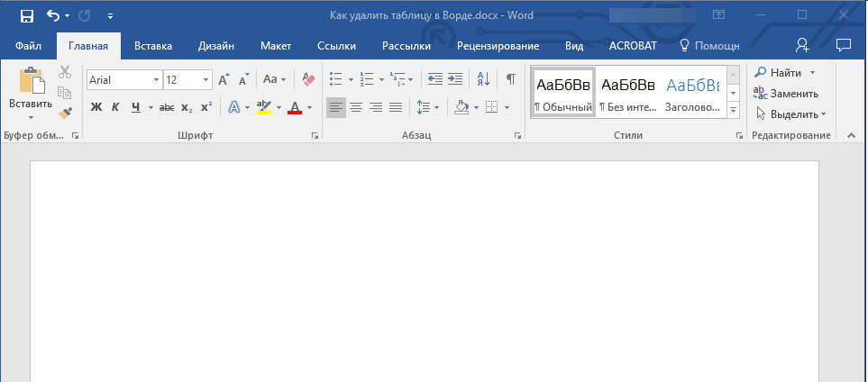Click the Save icon in title bar

tap(26, 15)
